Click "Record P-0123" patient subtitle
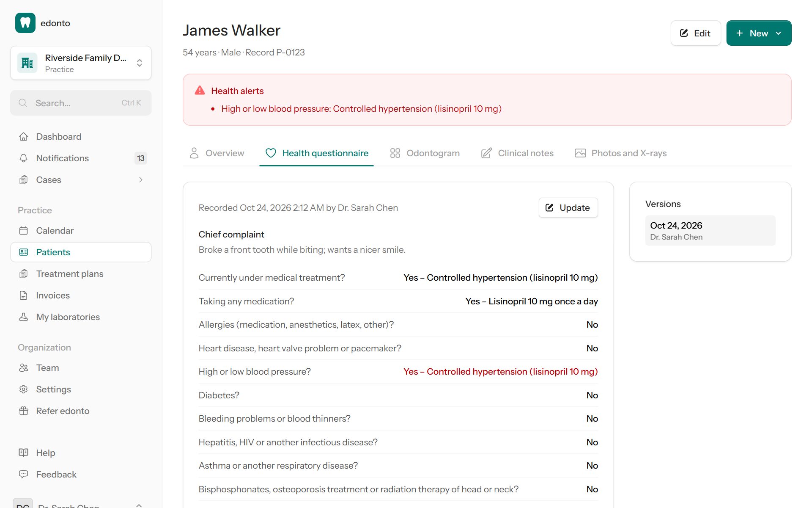The image size is (812, 508). [x=275, y=52]
